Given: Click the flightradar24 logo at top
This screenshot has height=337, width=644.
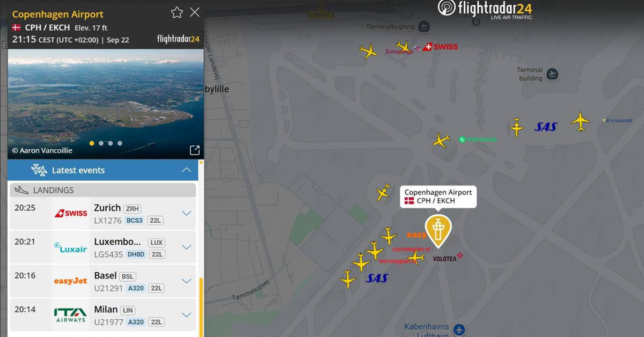Looking at the screenshot, I should pos(485,9).
